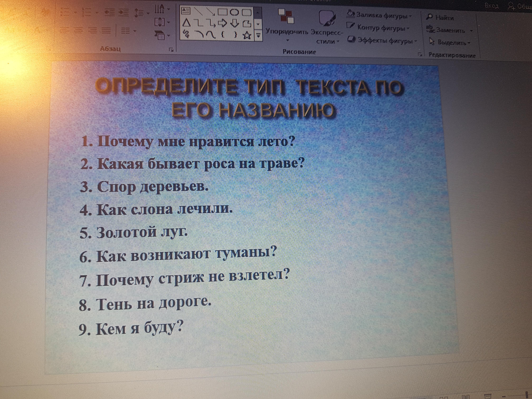Toggle justify text alignment
Viewport: 532px width, 399px height.
click(106, 30)
